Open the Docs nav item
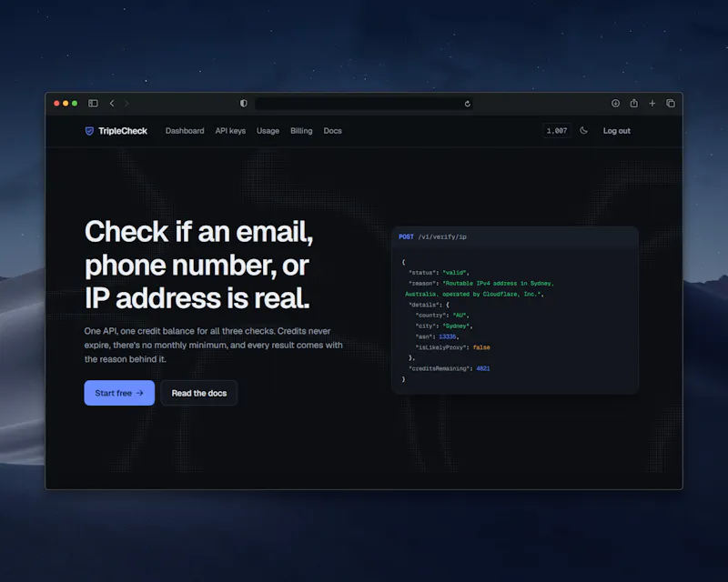 tap(332, 131)
